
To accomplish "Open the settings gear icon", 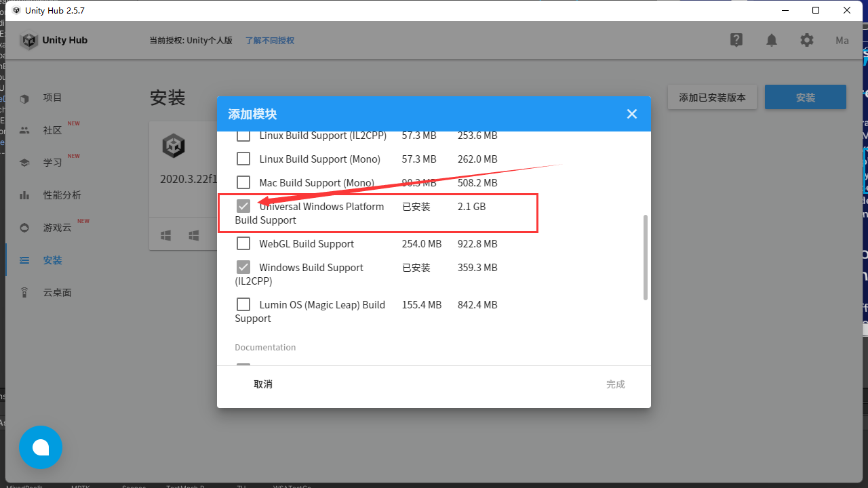I will 806,40.
